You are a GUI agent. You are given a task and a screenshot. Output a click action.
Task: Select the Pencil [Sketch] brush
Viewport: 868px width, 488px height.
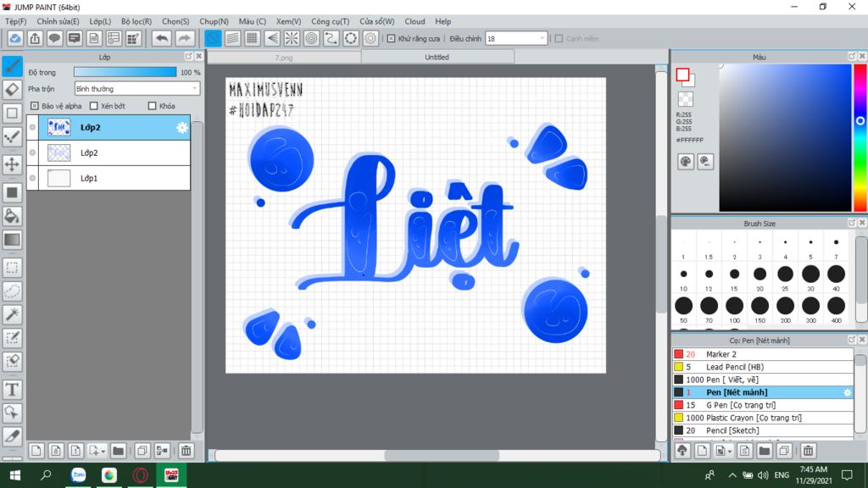[763, 430]
